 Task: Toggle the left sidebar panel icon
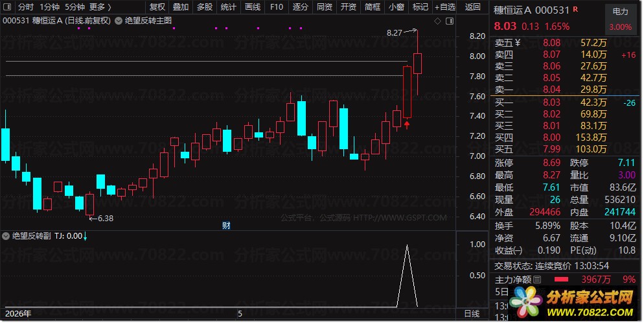[x=7, y=7]
